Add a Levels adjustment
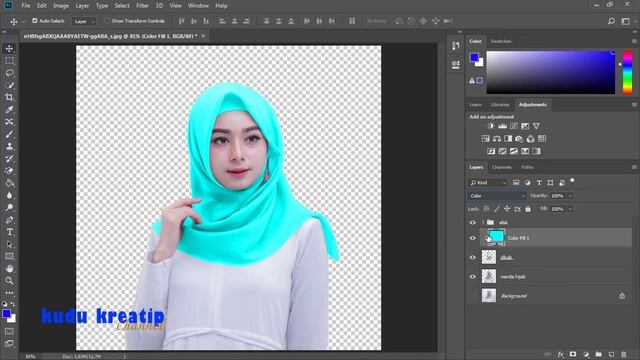 point(502,126)
